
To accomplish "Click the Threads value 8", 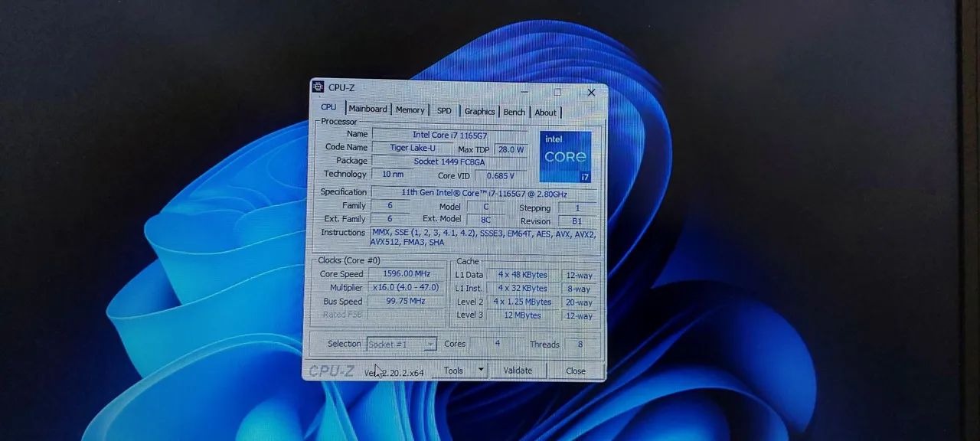I will (580, 345).
